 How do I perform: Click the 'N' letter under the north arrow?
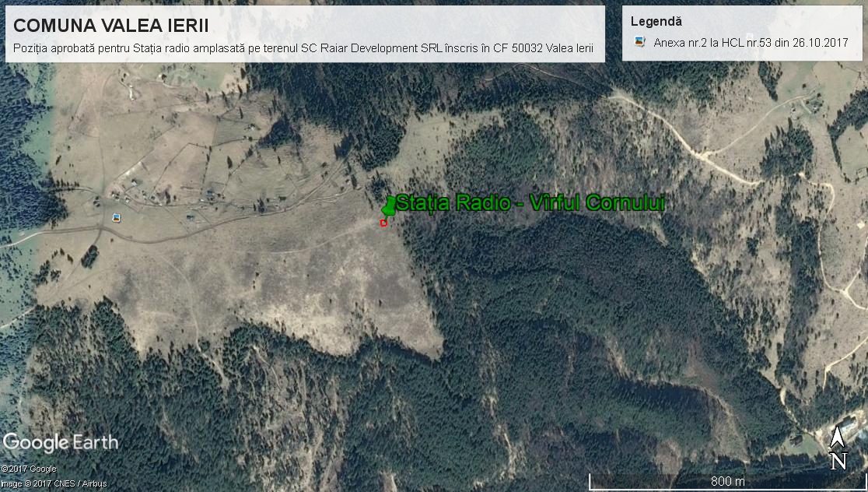(838, 462)
